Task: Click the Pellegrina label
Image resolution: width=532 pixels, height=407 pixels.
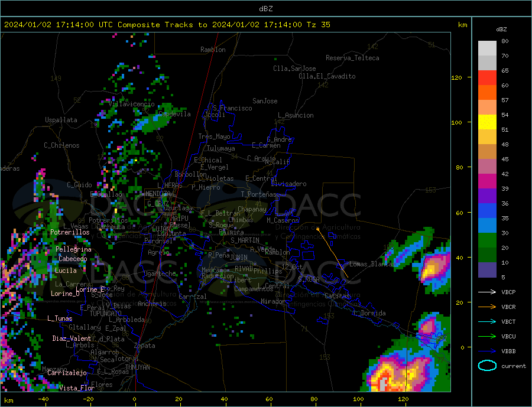Action: [x=74, y=249]
